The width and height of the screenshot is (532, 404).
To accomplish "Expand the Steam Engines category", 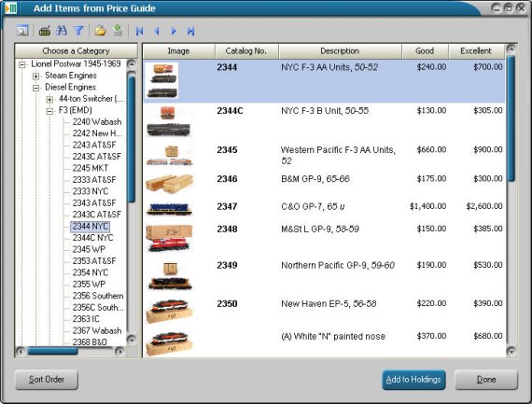I will pyautogui.click(x=35, y=76).
